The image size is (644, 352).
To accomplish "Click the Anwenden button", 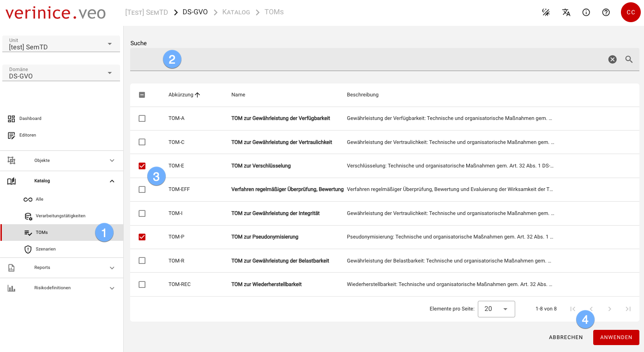I will (x=616, y=337).
